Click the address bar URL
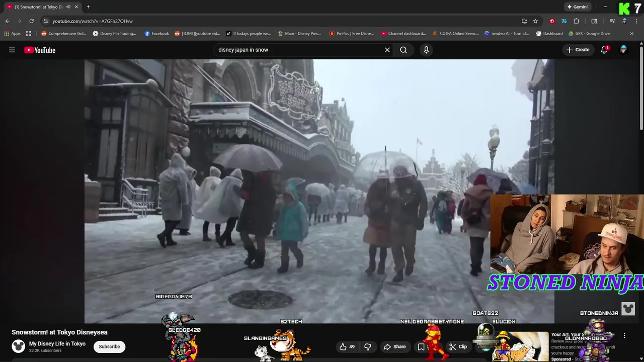The width and height of the screenshot is (644, 362). point(93,21)
